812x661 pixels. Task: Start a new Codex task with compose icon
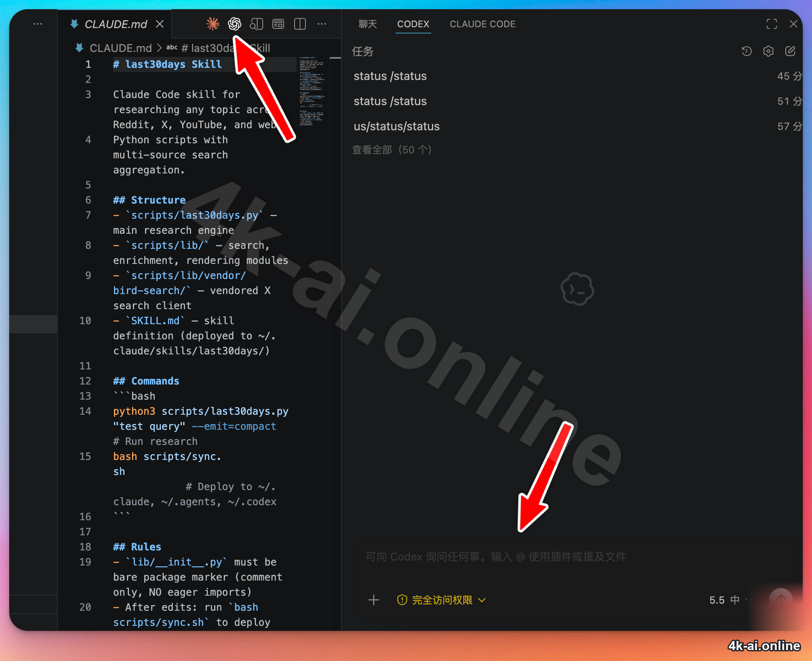(790, 51)
